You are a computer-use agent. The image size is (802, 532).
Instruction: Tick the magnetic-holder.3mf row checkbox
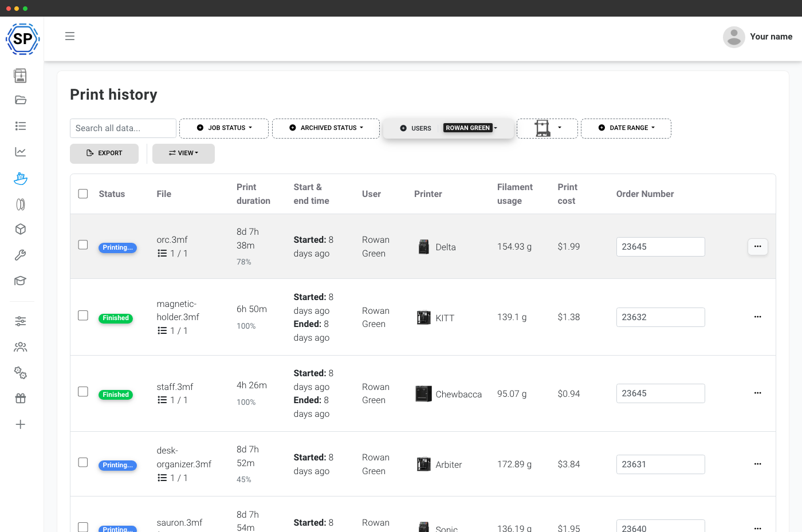[x=83, y=316]
